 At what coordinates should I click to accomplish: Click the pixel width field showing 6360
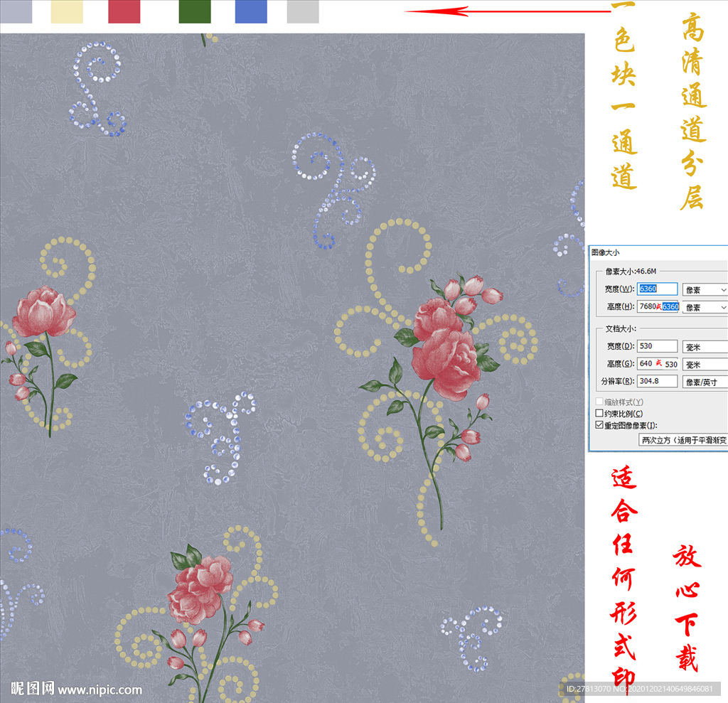point(658,289)
